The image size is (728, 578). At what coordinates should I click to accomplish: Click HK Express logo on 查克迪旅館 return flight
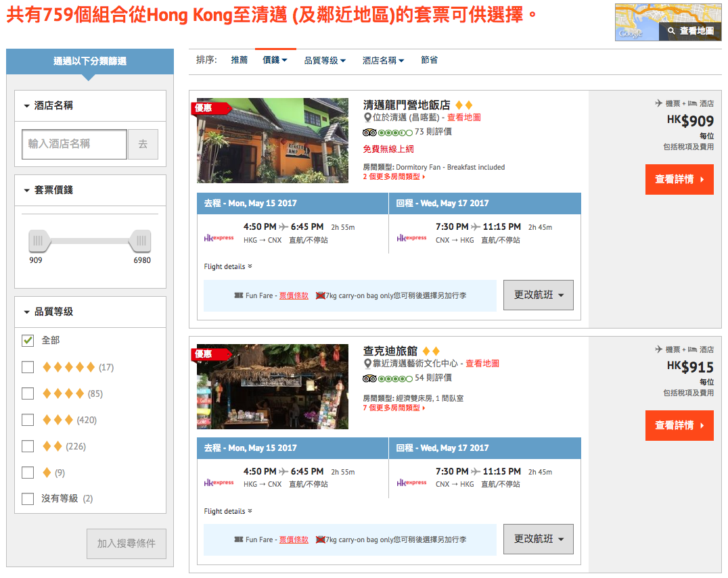(x=411, y=483)
